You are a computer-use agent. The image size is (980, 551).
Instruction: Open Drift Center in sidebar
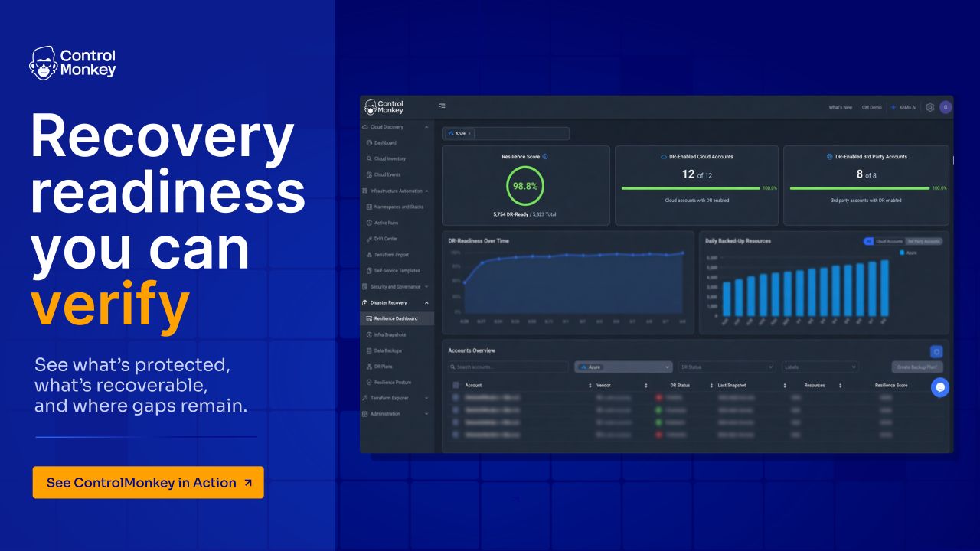point(385,239)
